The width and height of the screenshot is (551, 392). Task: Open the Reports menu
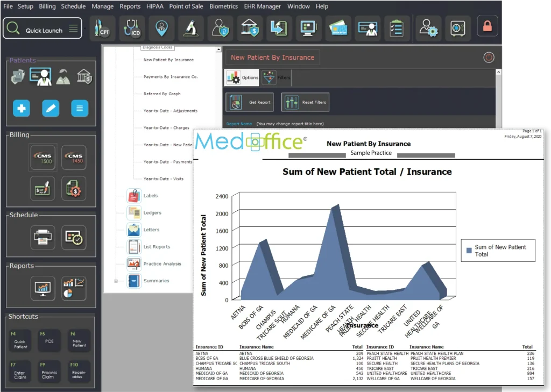(130, 6)
